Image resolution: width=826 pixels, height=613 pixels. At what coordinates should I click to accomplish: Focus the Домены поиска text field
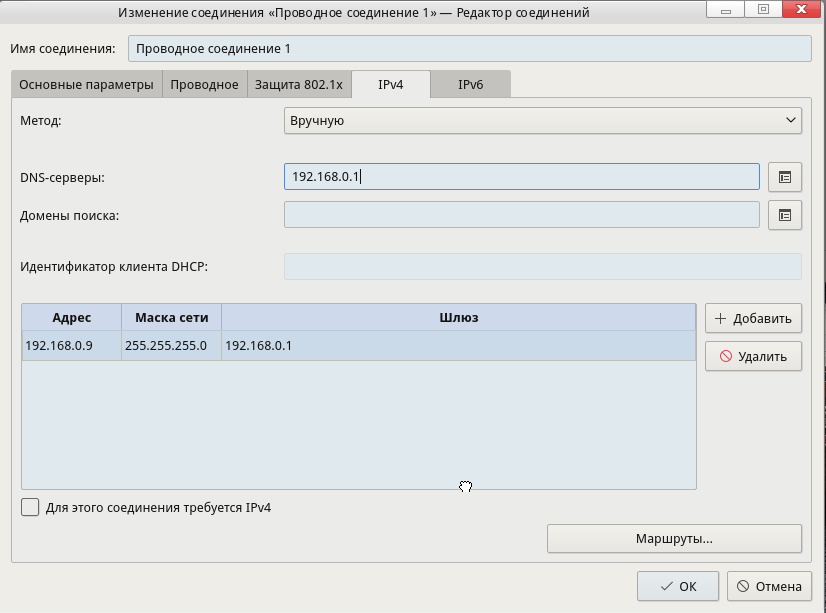[521, 215]
